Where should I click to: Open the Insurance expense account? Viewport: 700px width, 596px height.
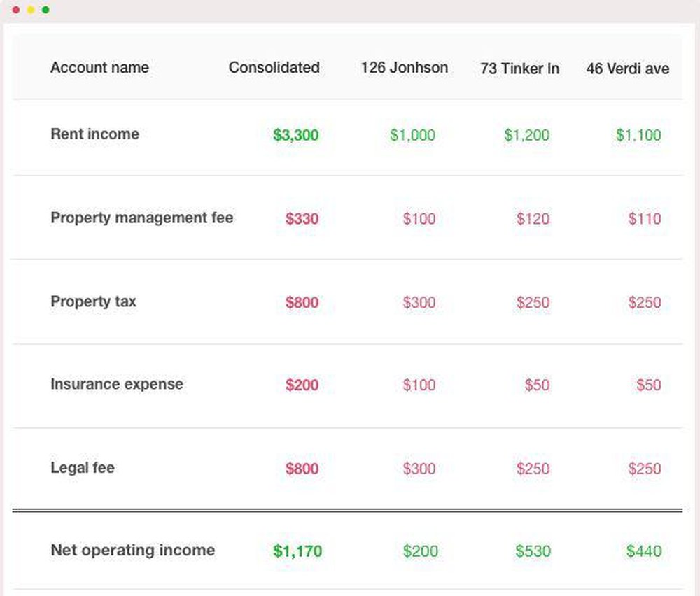coord(116,384)
